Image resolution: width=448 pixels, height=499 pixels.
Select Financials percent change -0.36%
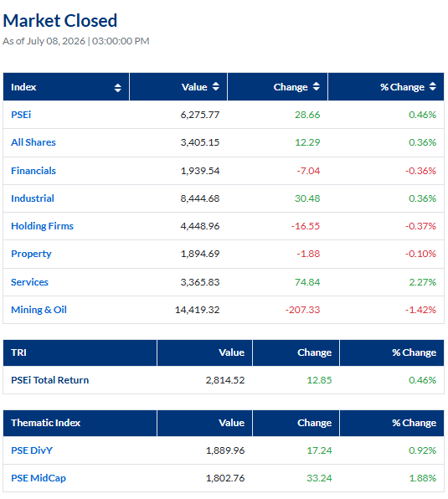tap(420, 171)
